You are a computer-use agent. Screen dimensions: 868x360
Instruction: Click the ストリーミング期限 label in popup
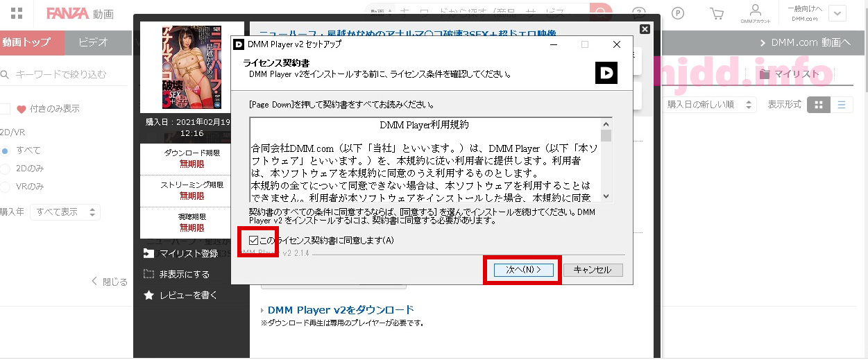[x=192, y=185]
